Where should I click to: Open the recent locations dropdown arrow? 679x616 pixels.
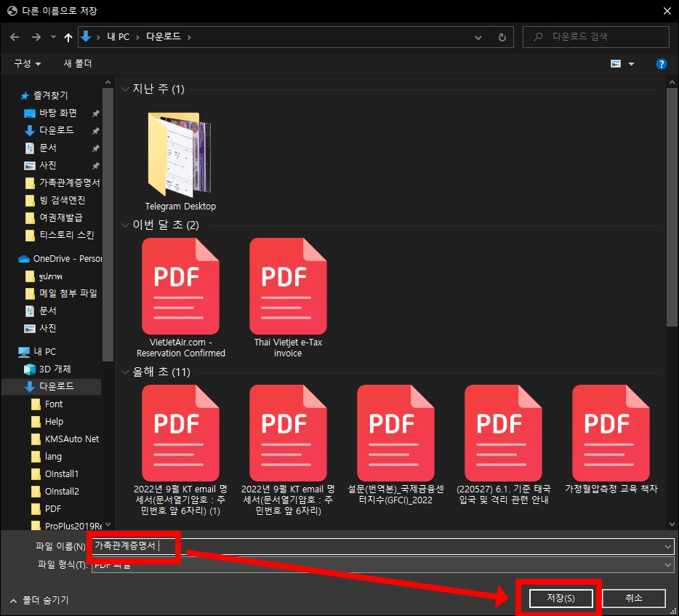(x=53, y=37)
